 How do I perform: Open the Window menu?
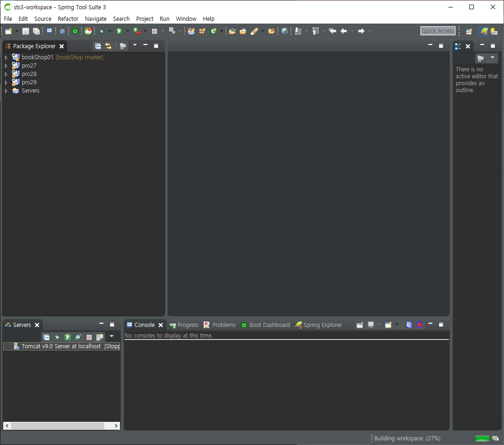186,19
